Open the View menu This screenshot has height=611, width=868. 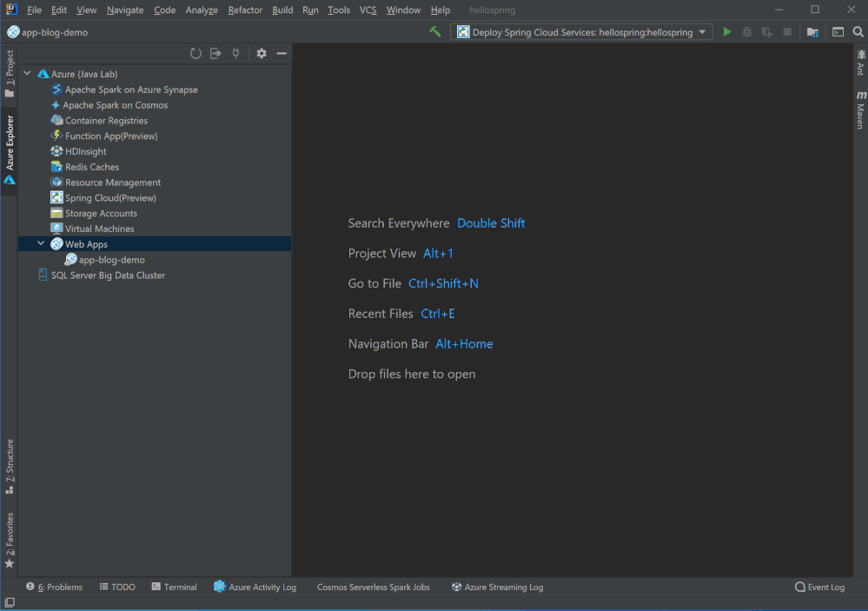coord(86,10)
